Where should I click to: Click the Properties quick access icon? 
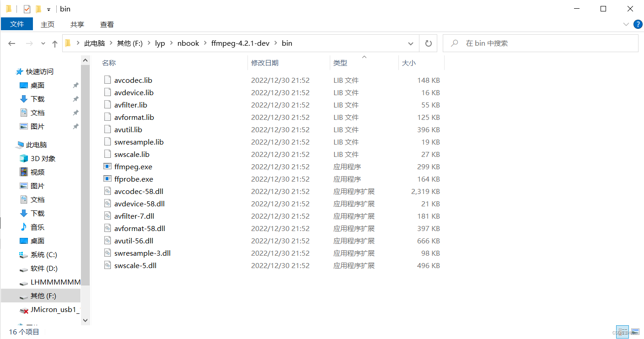pyautogui.click(x=27, y=9)
